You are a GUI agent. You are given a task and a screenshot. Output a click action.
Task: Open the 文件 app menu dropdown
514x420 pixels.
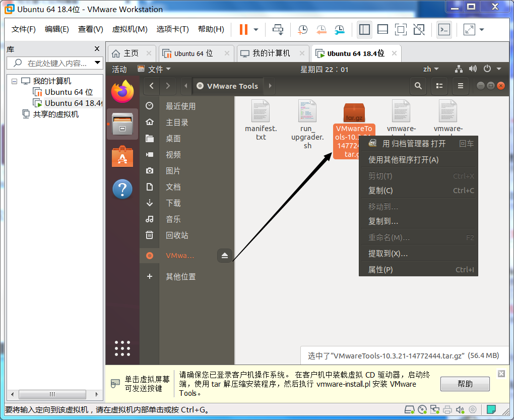(154, 69)
